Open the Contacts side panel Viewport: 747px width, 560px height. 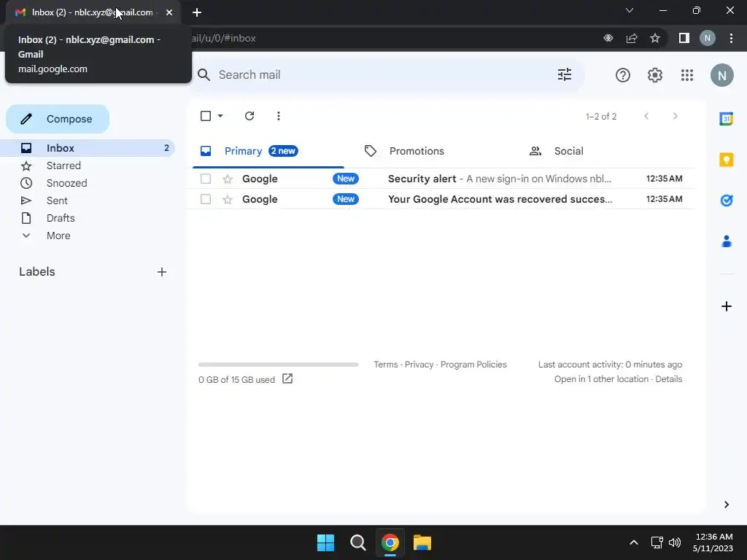(726, 241)
